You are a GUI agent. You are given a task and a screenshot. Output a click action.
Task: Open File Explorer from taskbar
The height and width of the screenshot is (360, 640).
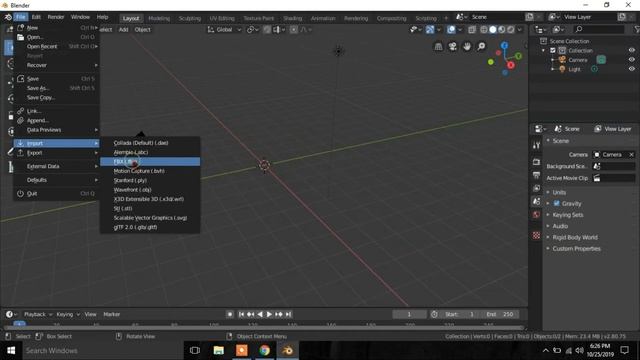[219, 351]
